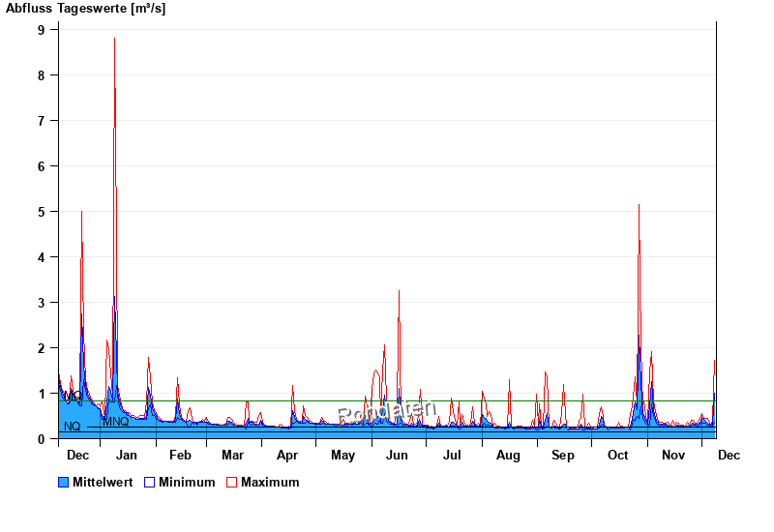The height and width of the screenshot is (532, 774).
Task: Select the Minimum legend label text
Action: pos(187,483)
